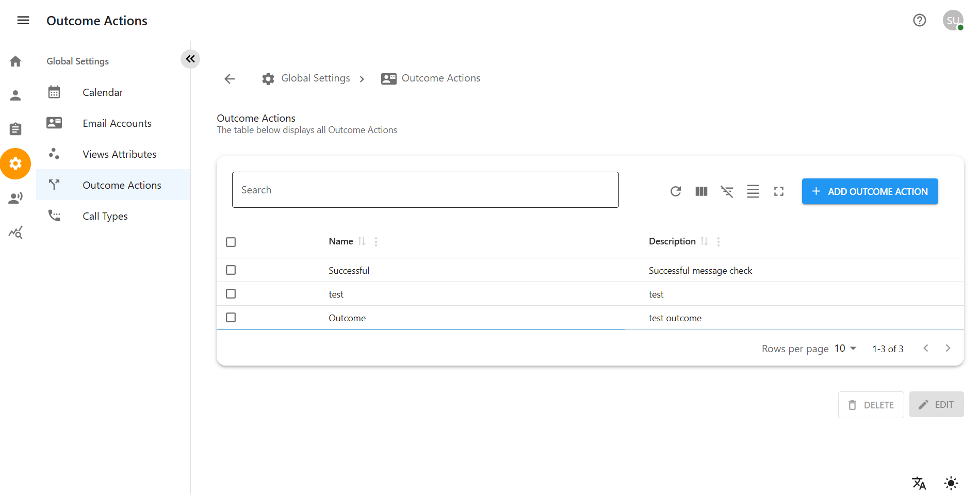This screenshot has height=494, width=980.
Task: Open Call Types in the sidebar
Action: point(105,216)
